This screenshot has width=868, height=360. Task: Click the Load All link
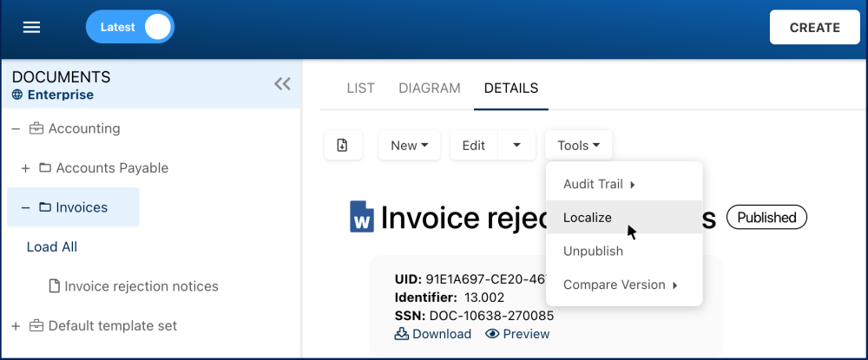[x=52, y=246]
